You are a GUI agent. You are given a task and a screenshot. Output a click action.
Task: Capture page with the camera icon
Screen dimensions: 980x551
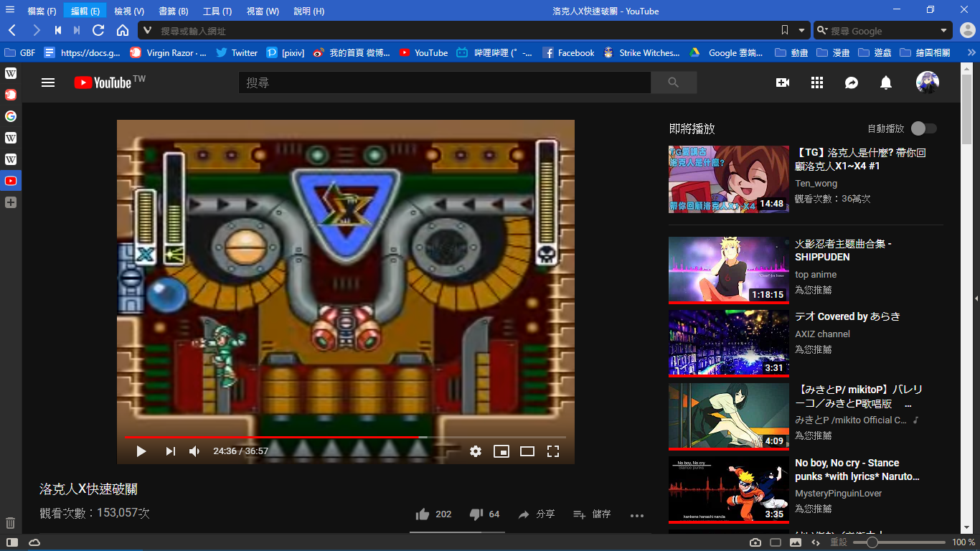(755, 542)
